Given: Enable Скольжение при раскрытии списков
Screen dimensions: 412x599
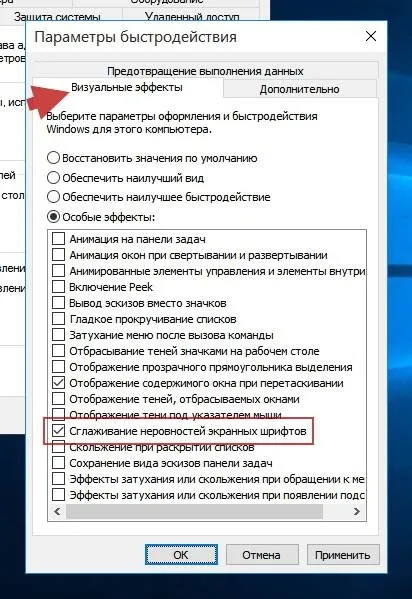Looking at the screenshot, I should pyautogui.click(x=58, y=447).
